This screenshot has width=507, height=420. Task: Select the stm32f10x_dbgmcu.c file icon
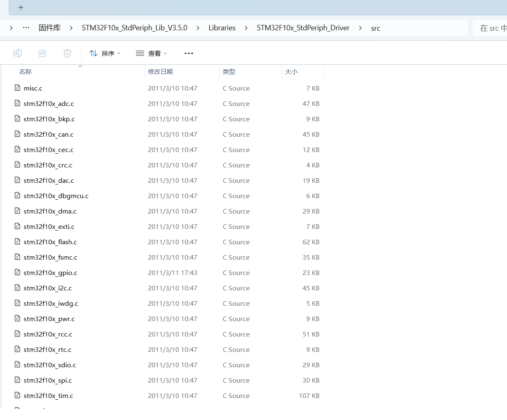[17, 195]
